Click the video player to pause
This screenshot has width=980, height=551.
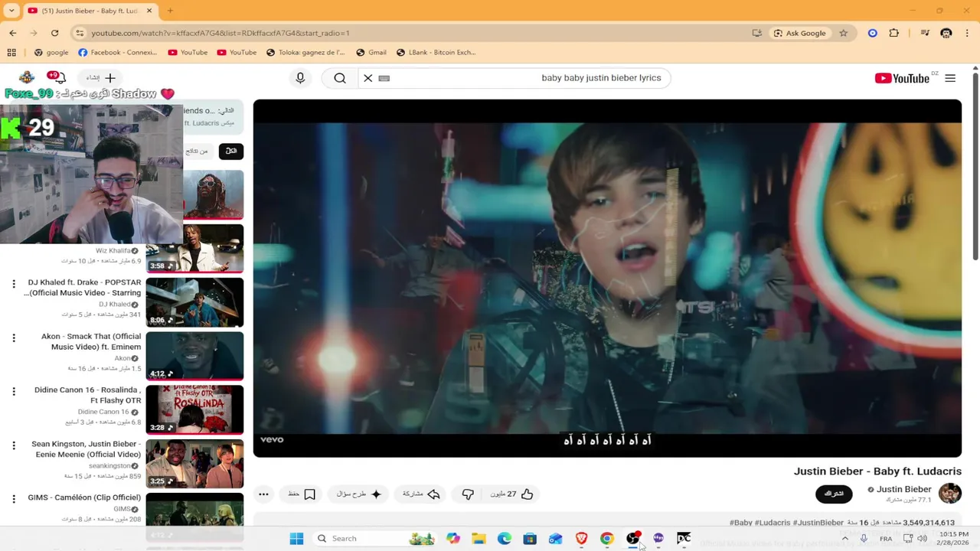tap(607, 279)
